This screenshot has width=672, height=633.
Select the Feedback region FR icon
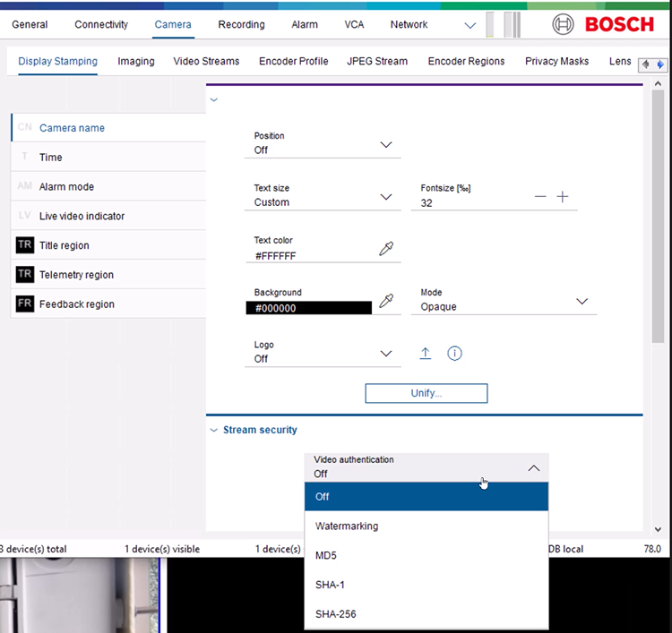(x=24, y=304)
